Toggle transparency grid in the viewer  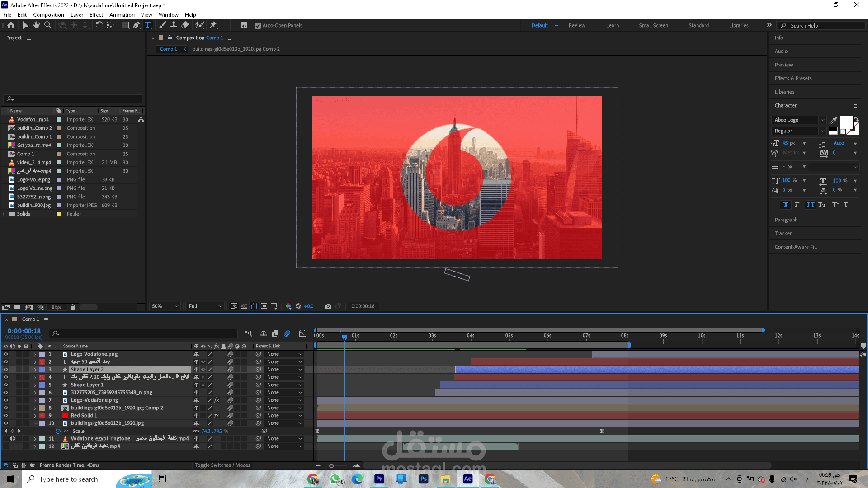coord(244,306)
